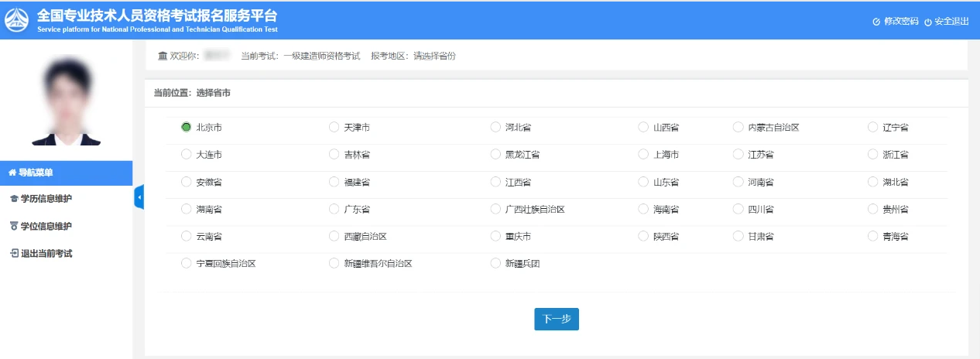
Task: Click the graduation cap icon for 学历信息维护
Action: click(x=13, y=200)
